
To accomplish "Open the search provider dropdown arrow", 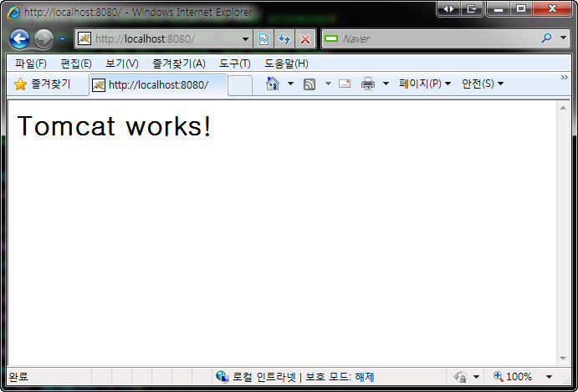I will 563,38.
